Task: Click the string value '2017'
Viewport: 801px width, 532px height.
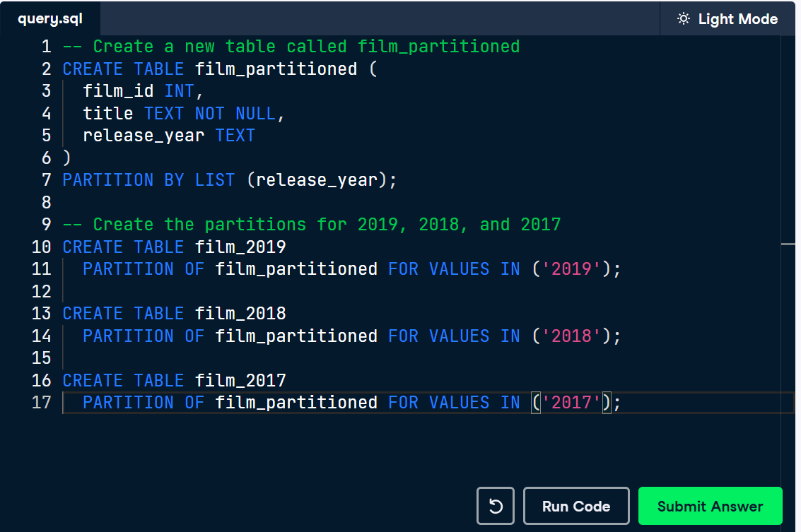Action: click(x=571, y=402)
